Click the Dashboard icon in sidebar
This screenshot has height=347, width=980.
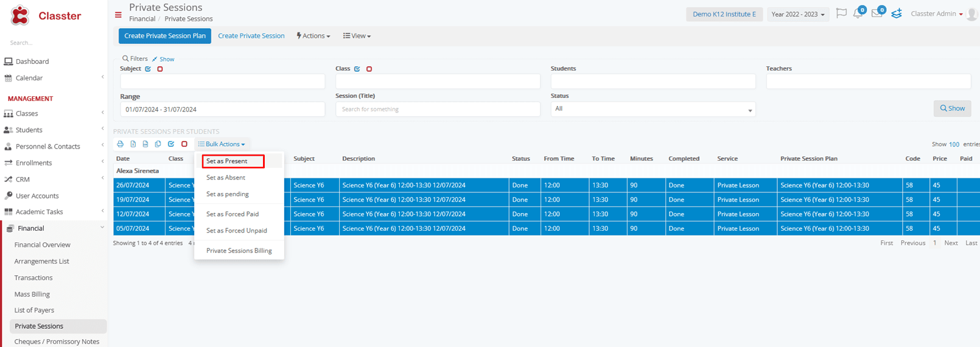tap(9, 61)
